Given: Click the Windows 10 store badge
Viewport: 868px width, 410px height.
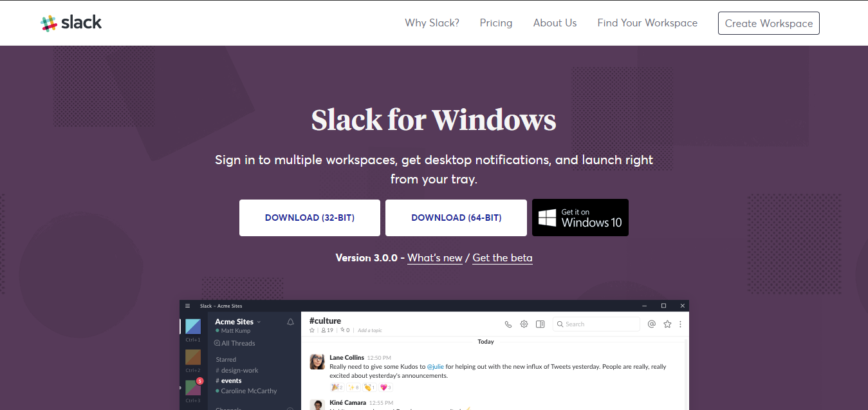Looking at the screenshot, I should (580, 218).
